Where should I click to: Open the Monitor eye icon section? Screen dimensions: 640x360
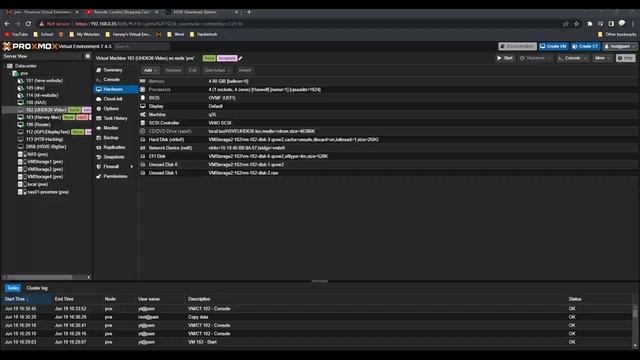(99, 128)
